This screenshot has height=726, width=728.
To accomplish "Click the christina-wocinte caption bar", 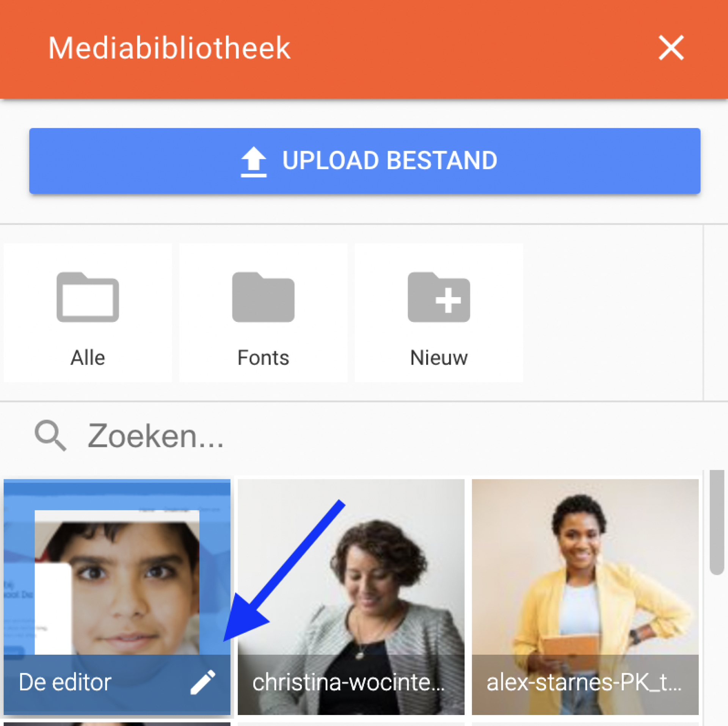I will (351, 684).
